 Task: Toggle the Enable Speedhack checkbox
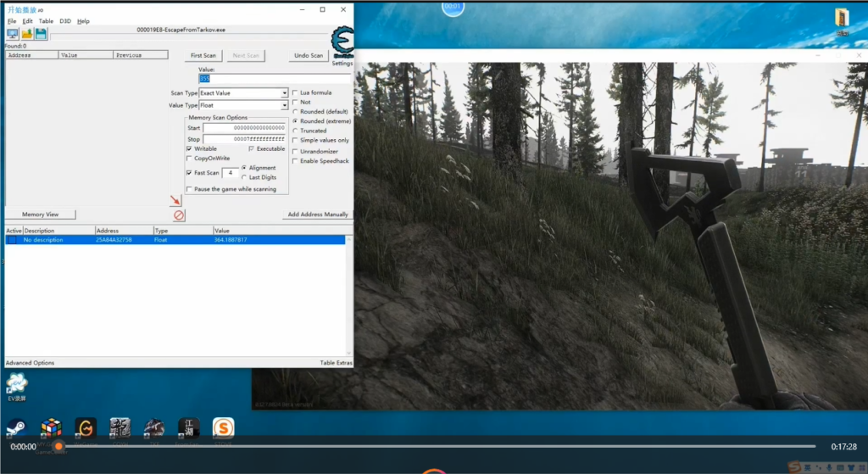[295, 161]
